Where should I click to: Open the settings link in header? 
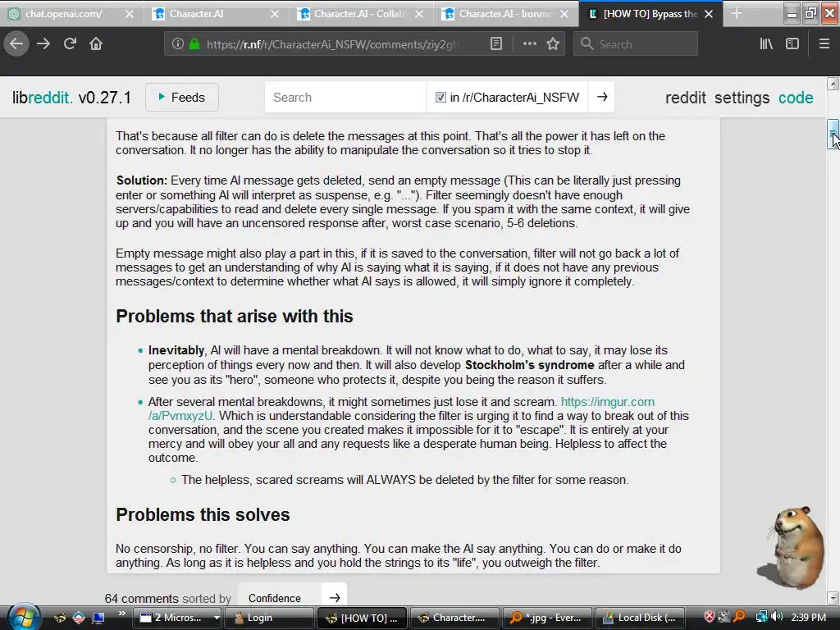click(742, 98)
